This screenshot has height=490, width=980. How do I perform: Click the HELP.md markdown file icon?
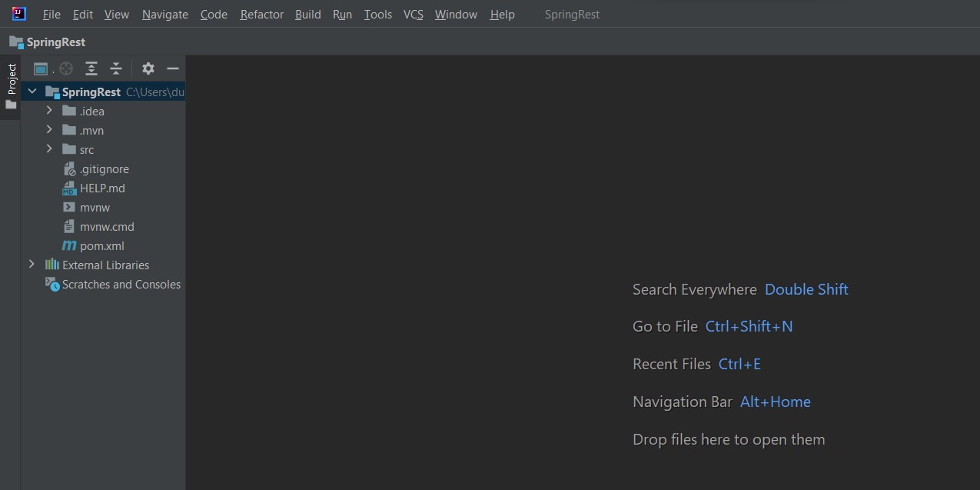click(x=69, y=188)
